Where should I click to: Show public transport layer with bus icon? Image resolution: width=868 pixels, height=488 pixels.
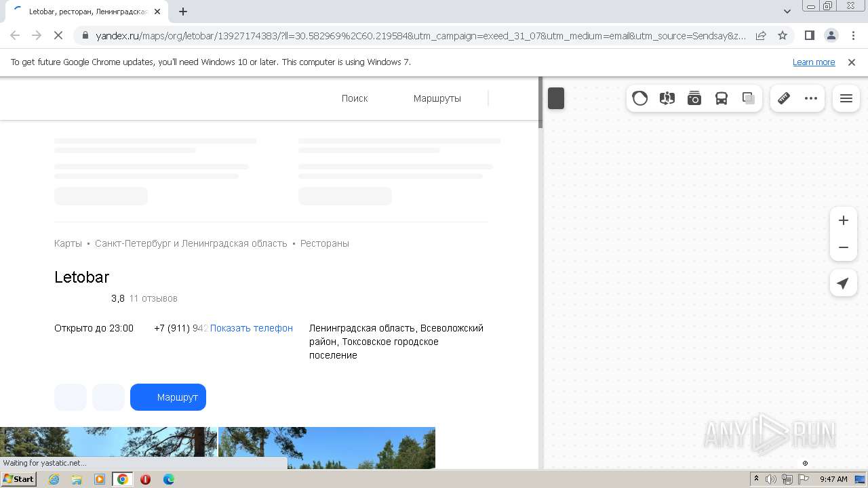pos(722,98)
